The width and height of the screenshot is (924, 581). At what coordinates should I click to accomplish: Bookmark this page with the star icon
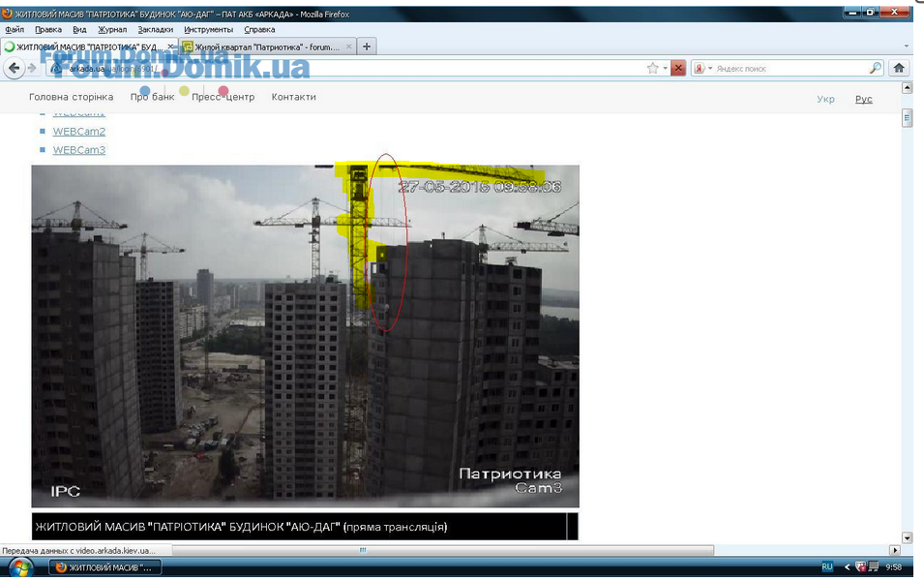click(652, 69)
